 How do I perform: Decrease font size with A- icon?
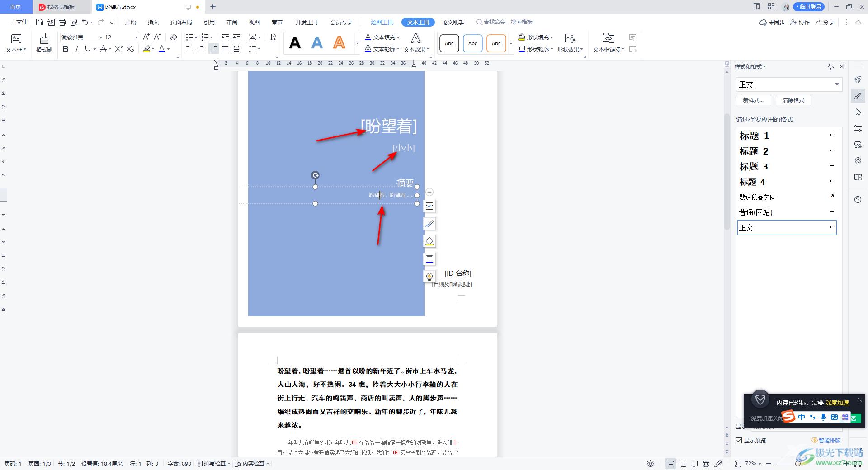(x=157, y=37)
